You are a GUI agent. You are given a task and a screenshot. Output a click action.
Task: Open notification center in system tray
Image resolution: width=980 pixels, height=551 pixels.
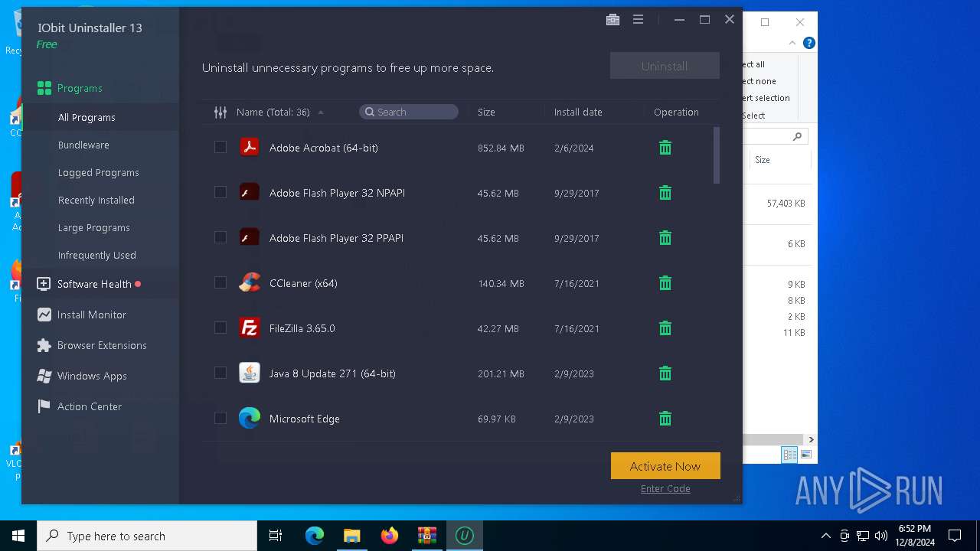955,536
